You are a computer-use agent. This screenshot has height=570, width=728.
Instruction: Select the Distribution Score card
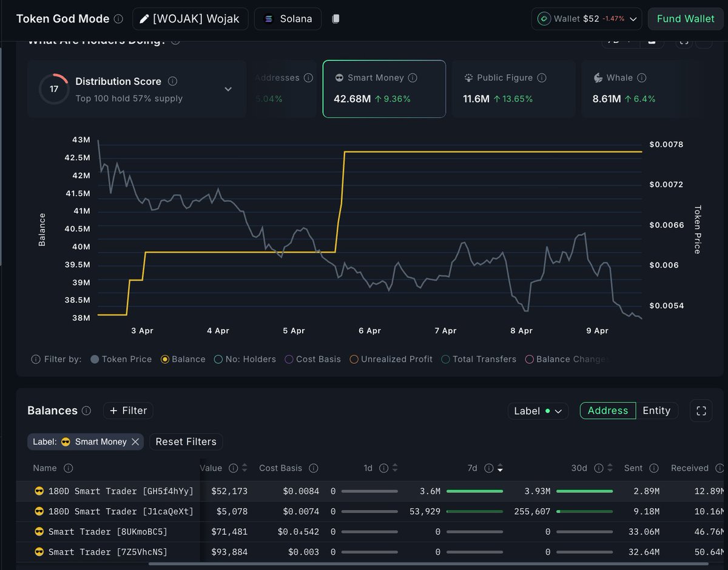point(136,89)
